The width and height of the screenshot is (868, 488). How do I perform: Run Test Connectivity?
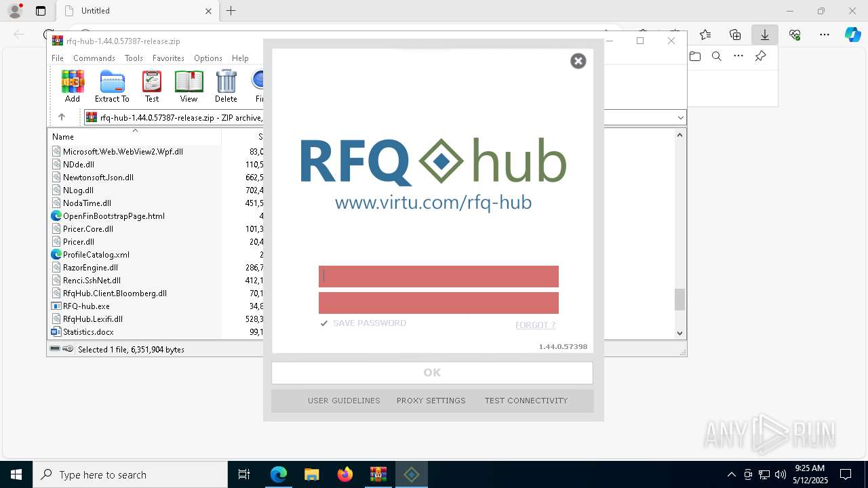coord(526,401)
